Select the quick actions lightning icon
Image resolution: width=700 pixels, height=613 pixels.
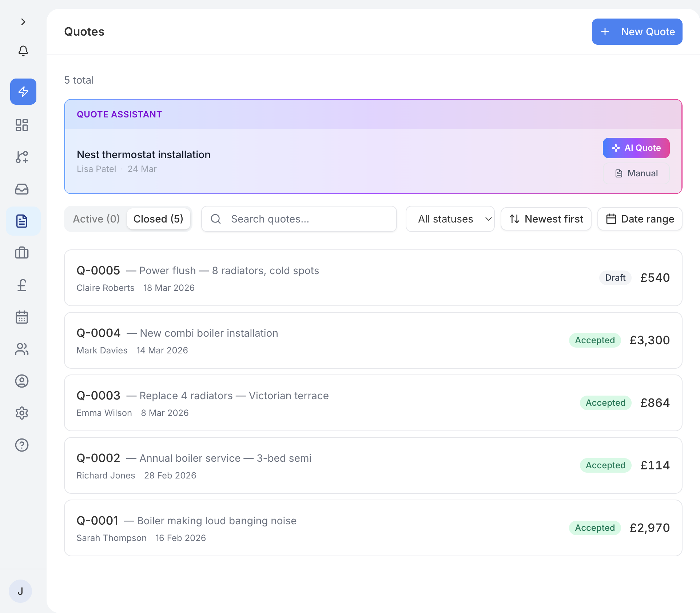click(23, 92)
